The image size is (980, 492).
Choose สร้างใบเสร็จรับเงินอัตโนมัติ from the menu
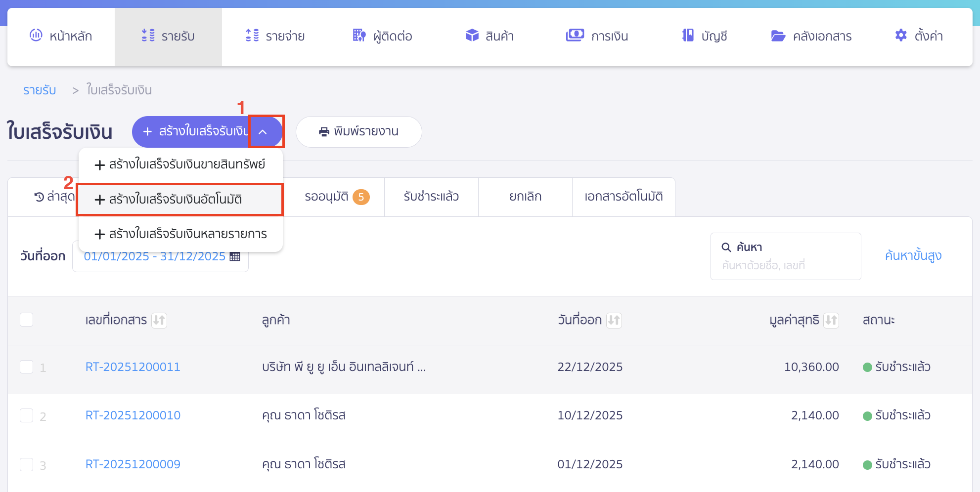click(x=179, y=199)
